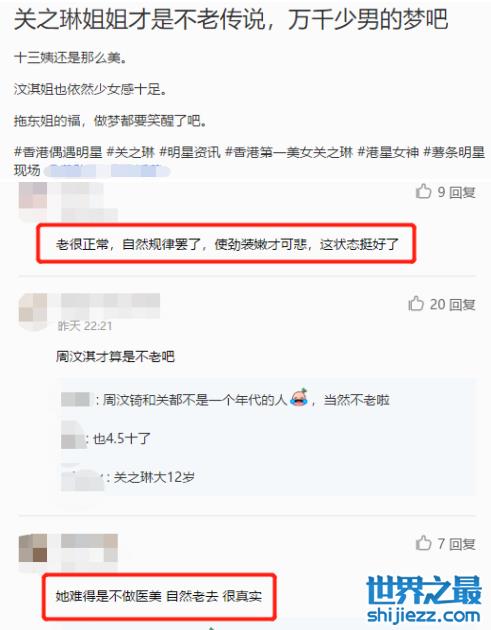Viewport: 491px width, 630px height.
Task: Open hashtag #明星资讯
Action: (190, 152)
